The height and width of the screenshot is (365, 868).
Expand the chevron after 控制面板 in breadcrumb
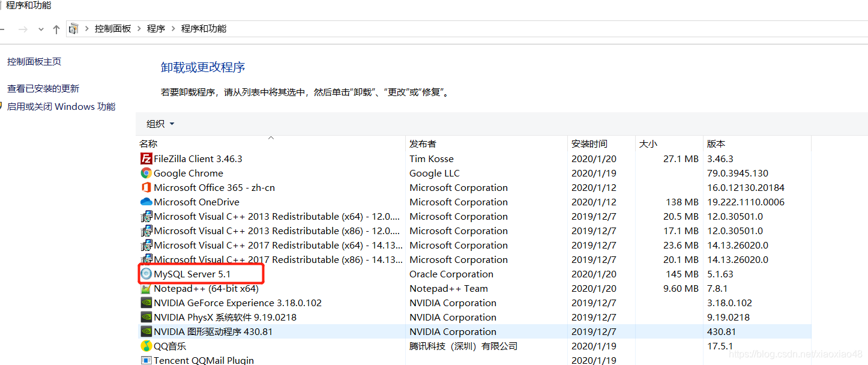(x=139, y=29)
